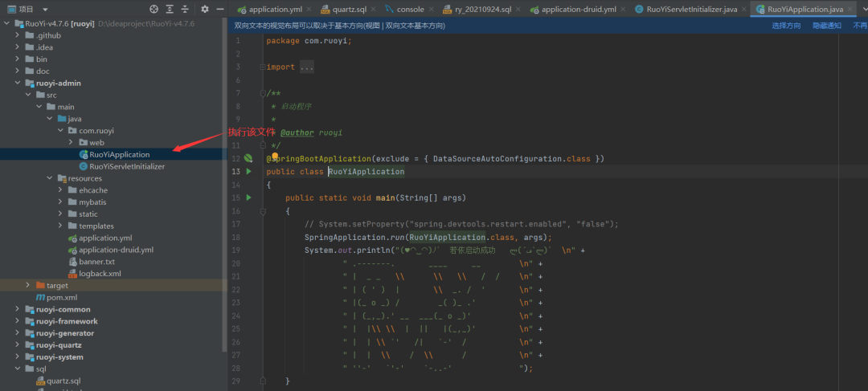The image size is (868, 391).
Task: Click DataSourceAutoConfiguration in code editor
Action: coord(499,159)
